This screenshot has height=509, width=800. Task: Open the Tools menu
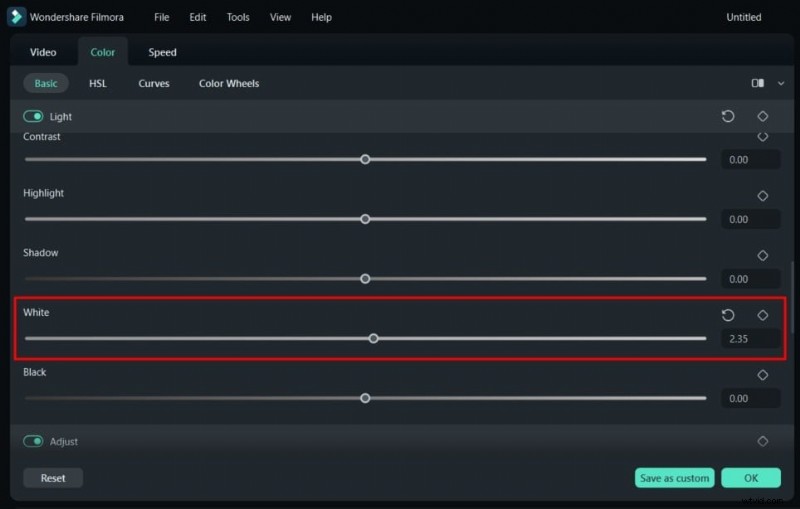pyautogui.click(x=238, y=17)
